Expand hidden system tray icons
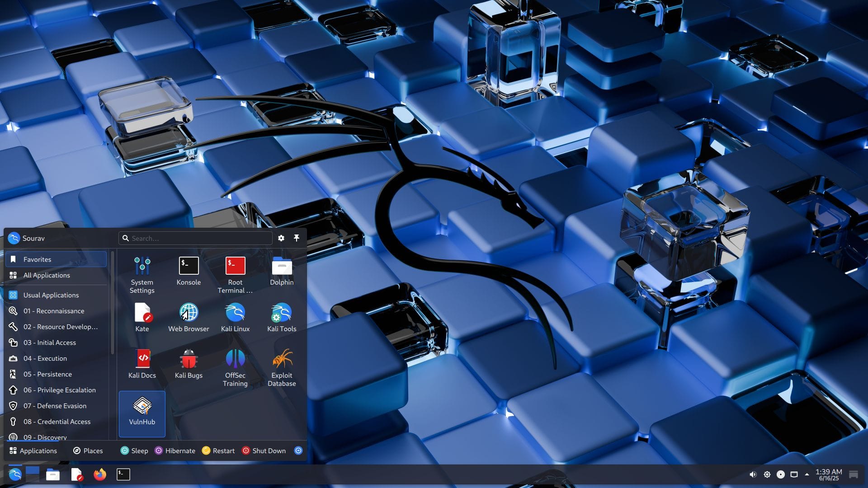 coord(807,474)
